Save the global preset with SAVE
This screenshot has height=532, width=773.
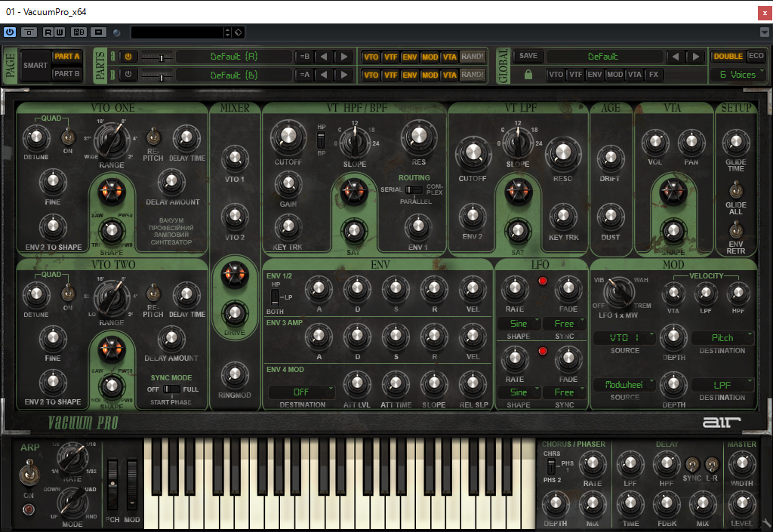[528, 56]
